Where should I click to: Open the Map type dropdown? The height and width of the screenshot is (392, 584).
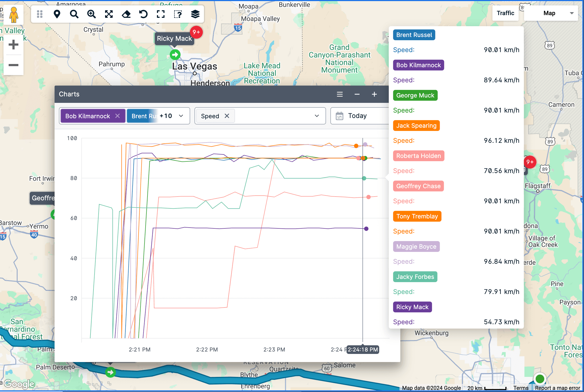(551, 13)
